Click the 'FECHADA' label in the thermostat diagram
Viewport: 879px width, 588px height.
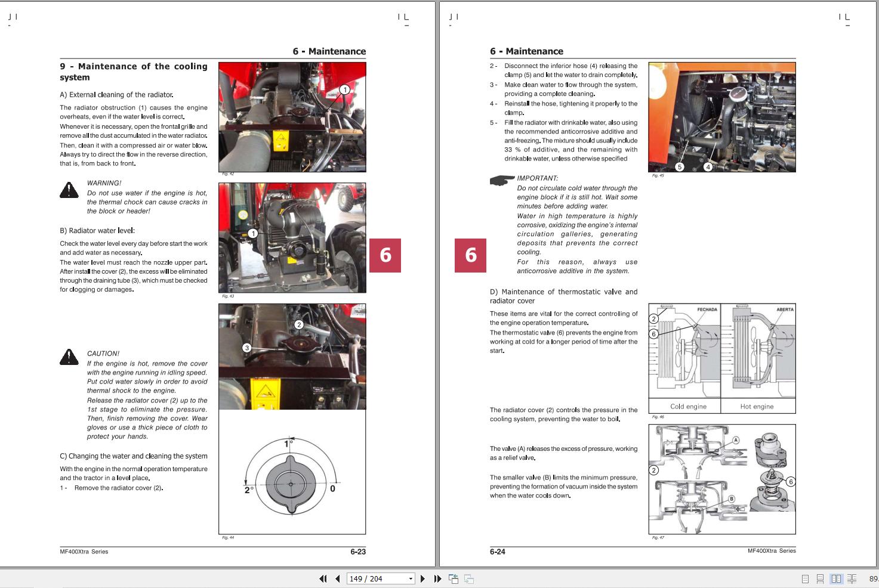tap(707, 310)
